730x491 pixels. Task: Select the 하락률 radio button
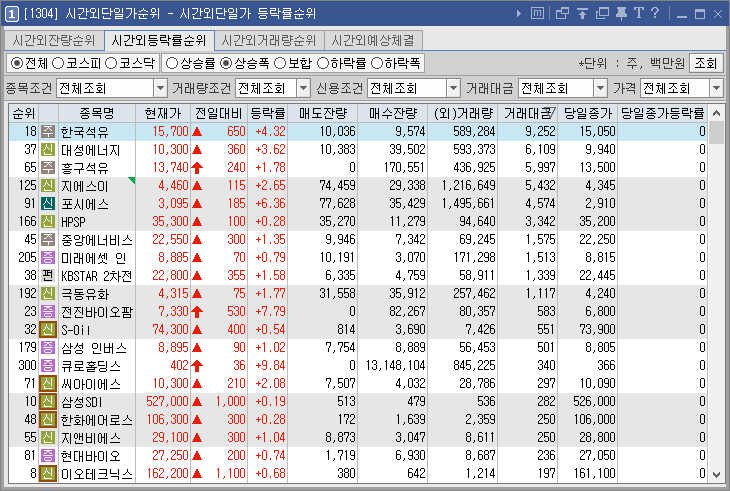point(323,63)
